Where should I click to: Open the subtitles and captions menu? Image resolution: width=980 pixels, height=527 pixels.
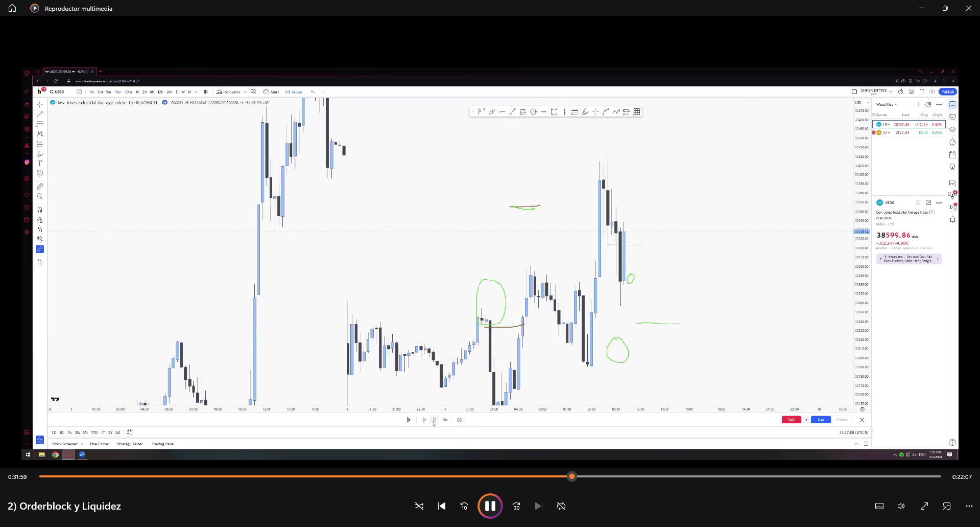point(879,506)
